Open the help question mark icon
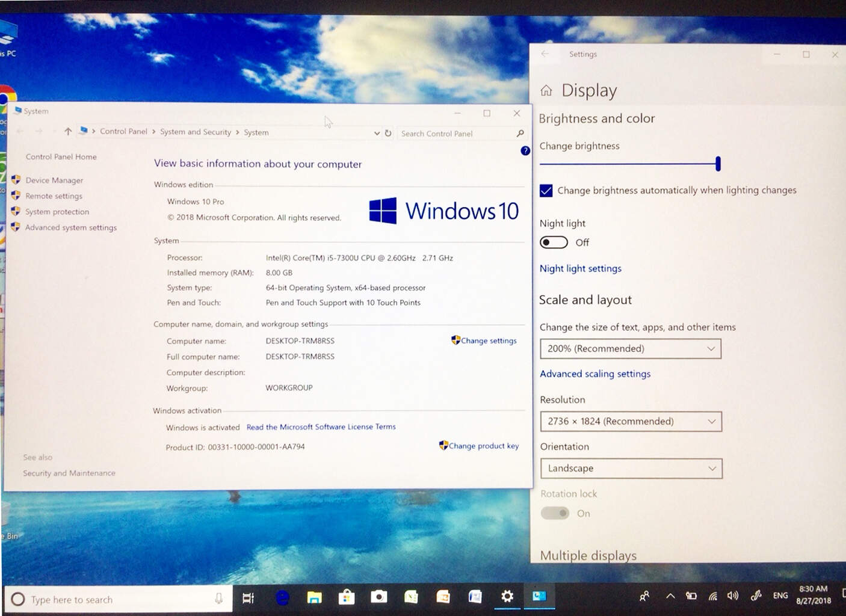 pyautogui.click(x=525, y=151)
